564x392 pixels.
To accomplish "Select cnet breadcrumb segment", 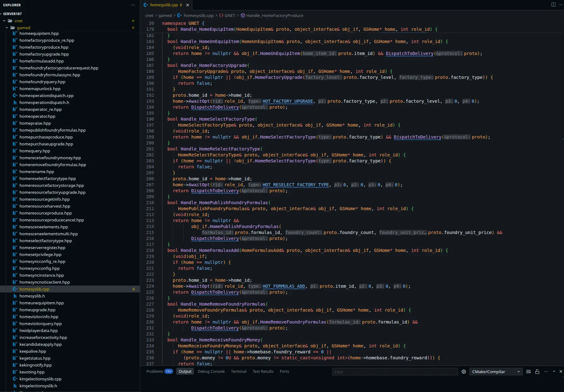I will [149, 15].
